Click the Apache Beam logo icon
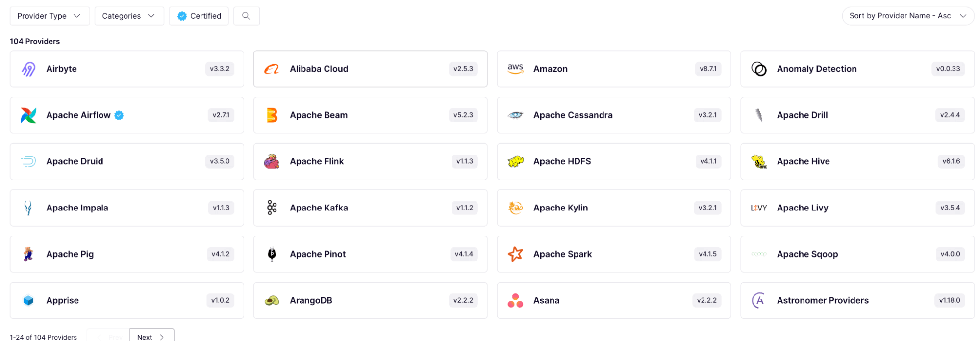 pos(272,115)
